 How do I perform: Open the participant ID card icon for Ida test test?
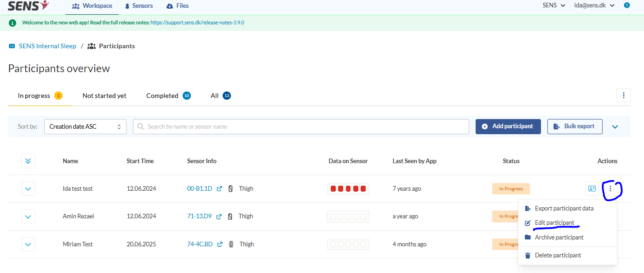click(x=592, y=188)
